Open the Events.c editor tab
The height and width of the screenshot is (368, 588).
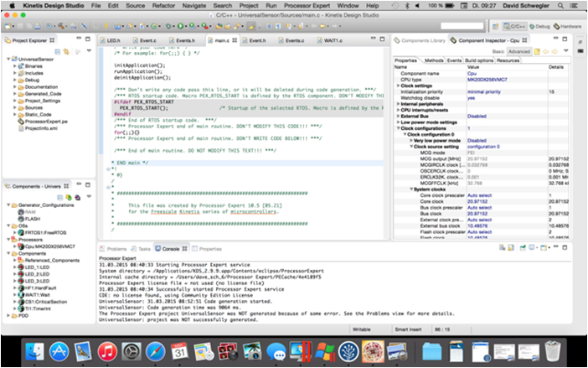click(291, 40)
